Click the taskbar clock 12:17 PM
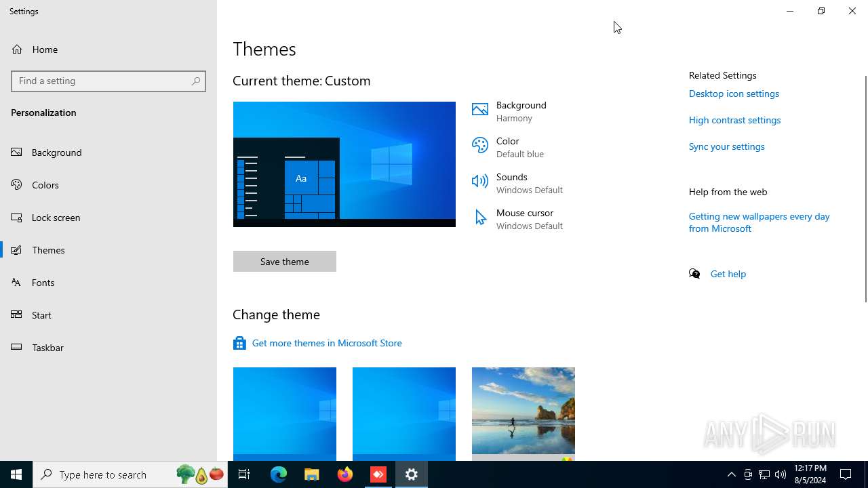The width and height of the screenshot is (868, 488). pos(810,474)
